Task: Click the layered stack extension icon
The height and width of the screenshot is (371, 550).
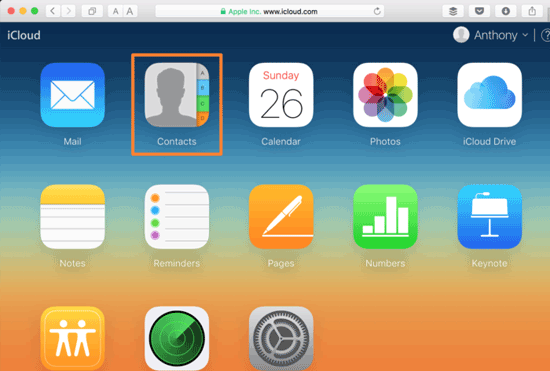Action: tap(453, 11)
